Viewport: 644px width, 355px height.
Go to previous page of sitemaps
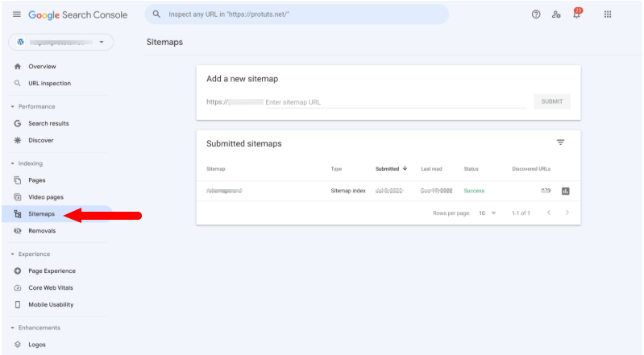click(548, 213)
